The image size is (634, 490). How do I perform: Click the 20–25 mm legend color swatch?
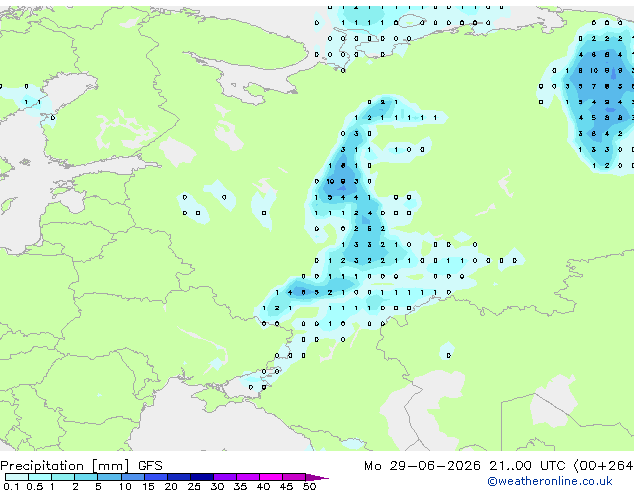(179, 477)
